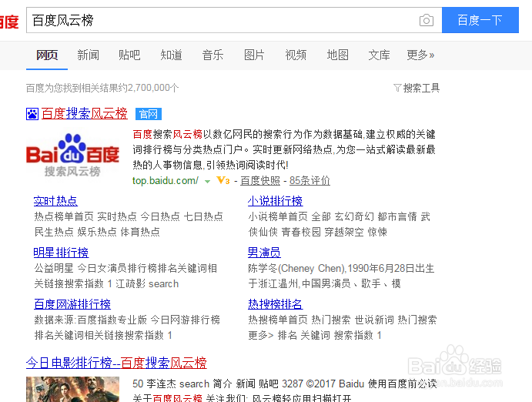This screenshot has height=402, width=532.
Task: Open the 百度网游排行榜 sublink
Action: (x=72, y=304)
